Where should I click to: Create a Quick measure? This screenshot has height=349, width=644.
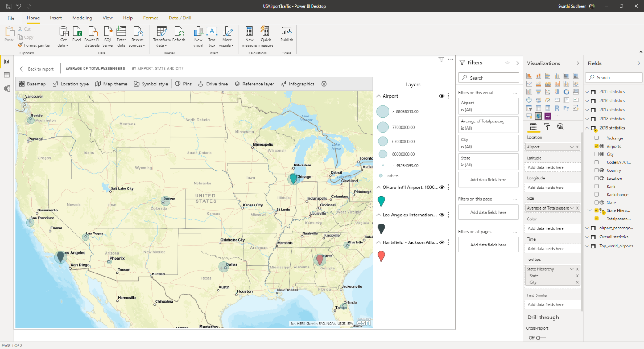(x=266, y=36)
